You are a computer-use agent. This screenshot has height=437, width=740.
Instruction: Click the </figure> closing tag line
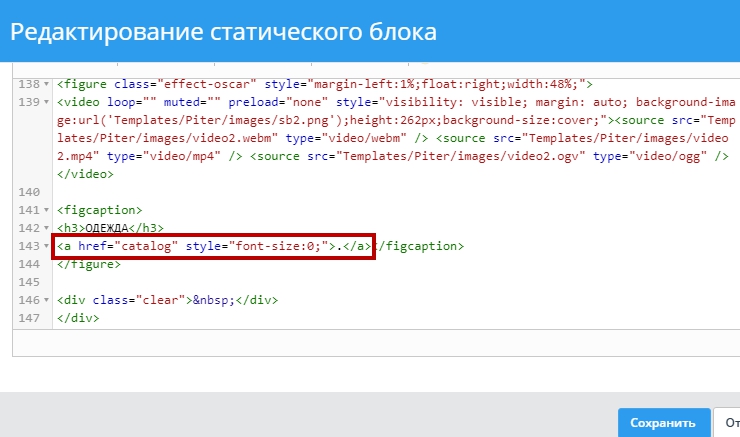pyautogui.click(x=89, y=264)
